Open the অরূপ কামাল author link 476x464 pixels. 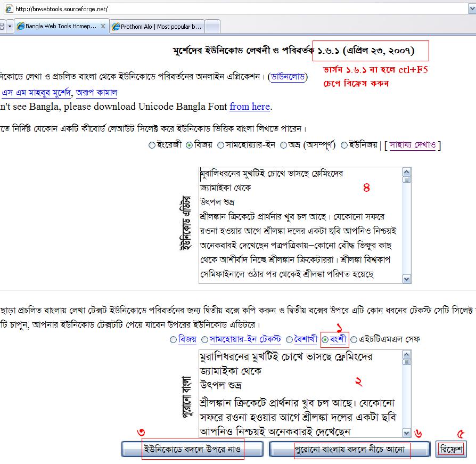(x=96, y=92)
